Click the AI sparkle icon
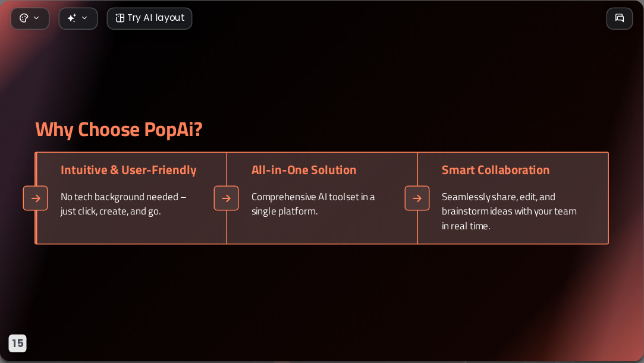The image size is (644, 363). tap(72, 18)
